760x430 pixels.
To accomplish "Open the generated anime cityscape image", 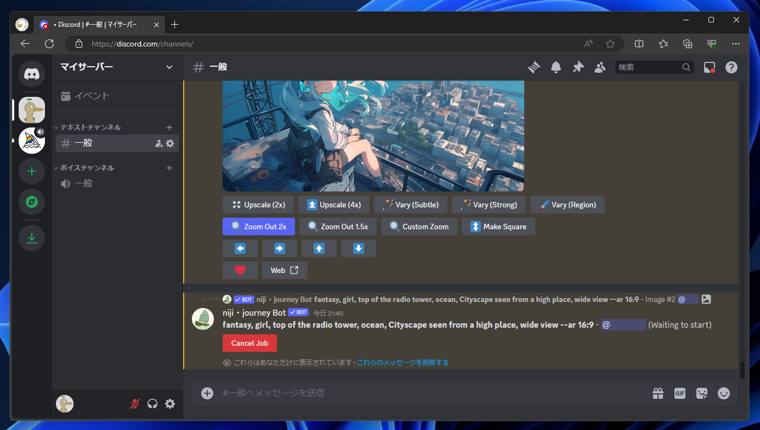I will point(373,136).
